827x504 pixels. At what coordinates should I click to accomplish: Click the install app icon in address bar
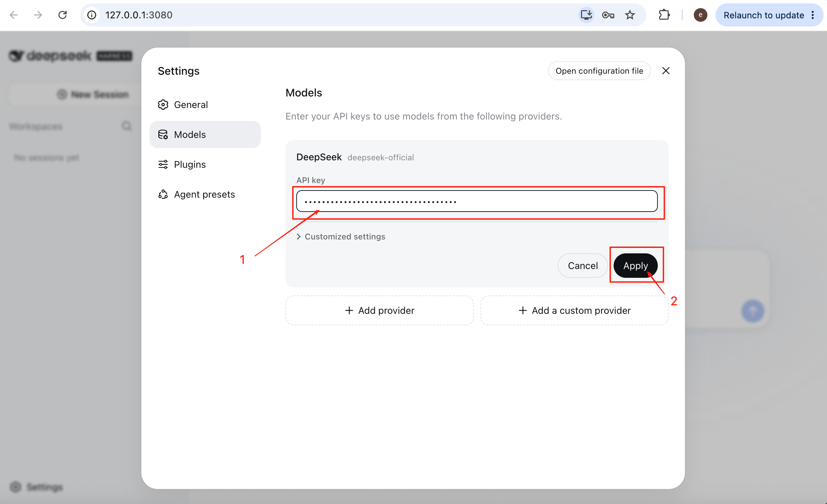586,15
